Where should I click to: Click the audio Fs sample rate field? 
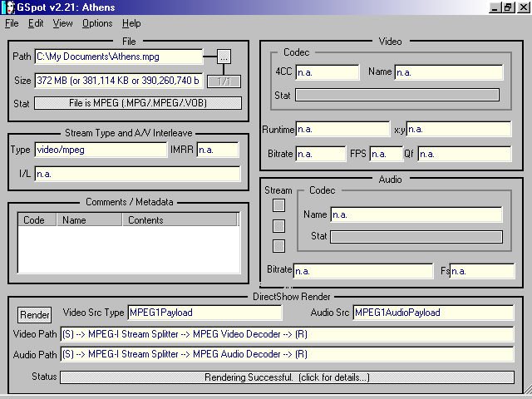tap(482, 271)
